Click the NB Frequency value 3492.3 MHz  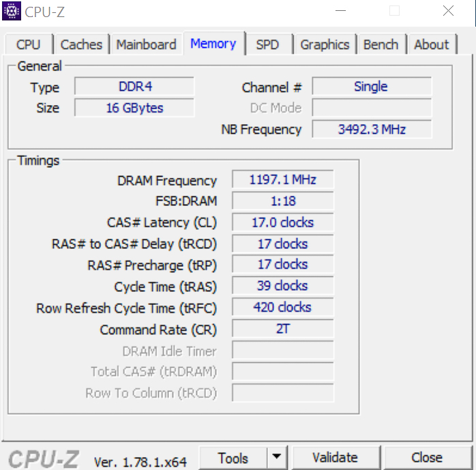click(x=372, y=130)
